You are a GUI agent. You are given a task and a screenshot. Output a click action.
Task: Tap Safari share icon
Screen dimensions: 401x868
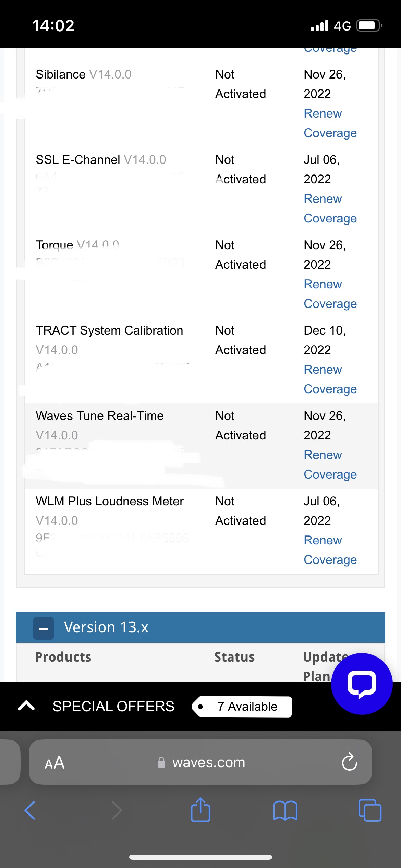(200, 810)
